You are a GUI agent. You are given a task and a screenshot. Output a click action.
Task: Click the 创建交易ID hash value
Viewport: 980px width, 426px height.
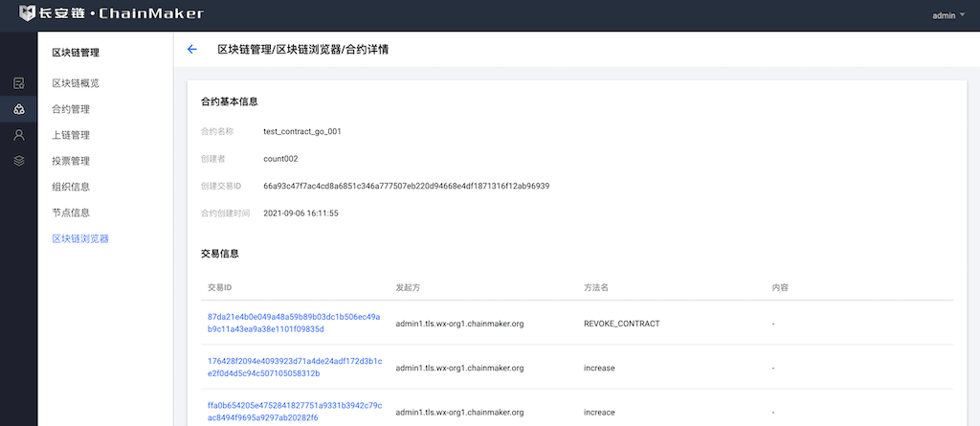[406, 186]
